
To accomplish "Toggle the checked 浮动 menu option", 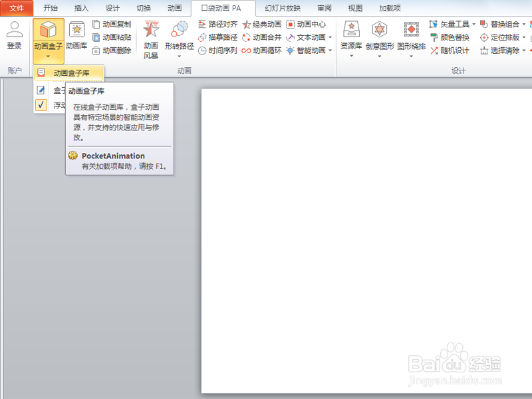I will 41,104.
